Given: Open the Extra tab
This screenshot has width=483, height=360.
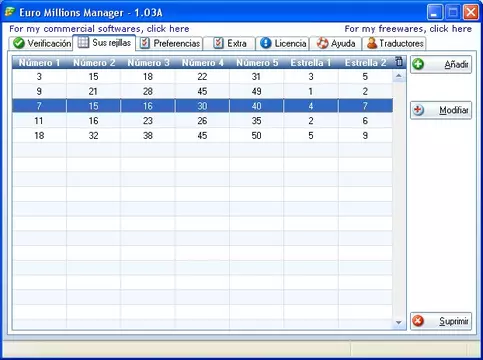Looking at the screenshot, I should 229,43.
